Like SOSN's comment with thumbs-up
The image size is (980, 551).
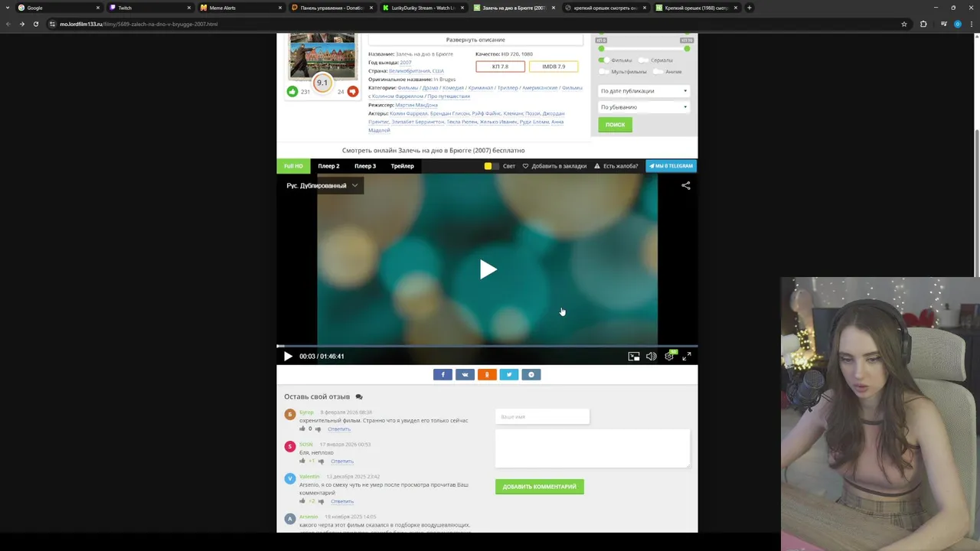[302, 461]
